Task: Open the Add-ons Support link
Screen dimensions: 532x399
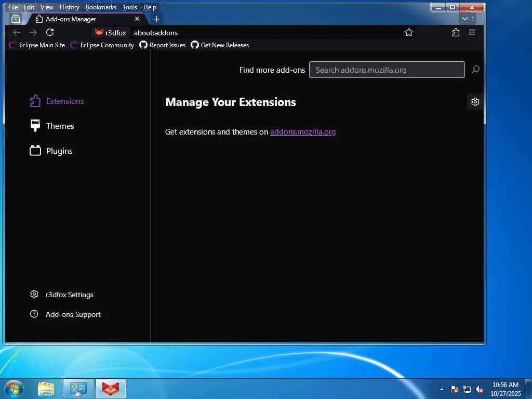Action: coord(65,314)
